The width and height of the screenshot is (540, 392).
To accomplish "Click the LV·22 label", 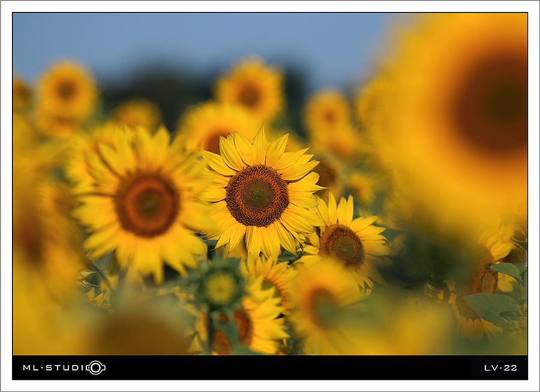I will click(500, 368).
